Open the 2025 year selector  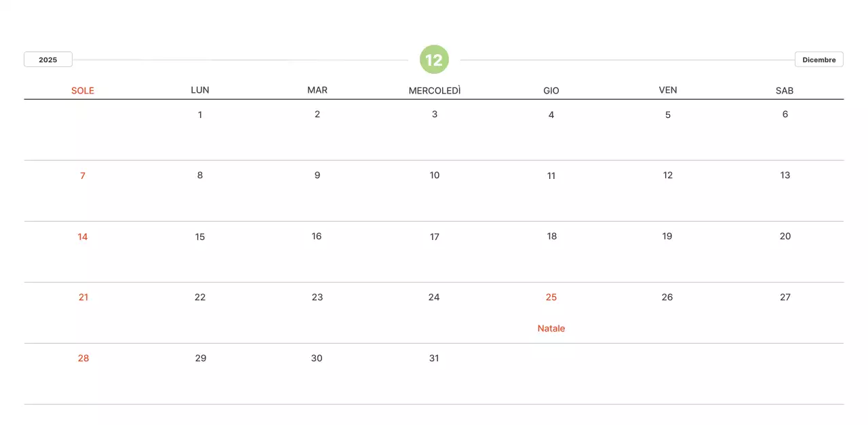coord(48,60)
